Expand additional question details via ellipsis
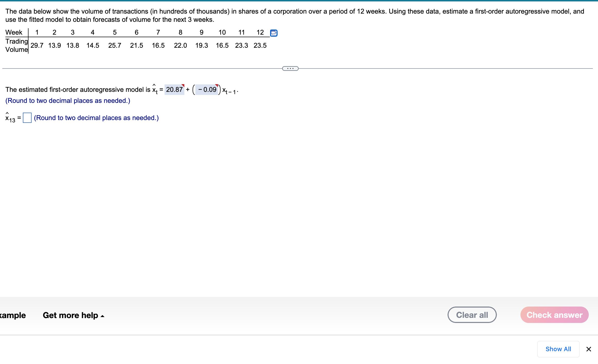The height and width of the screenshot is (364, 598). click(x=290, y=68)
